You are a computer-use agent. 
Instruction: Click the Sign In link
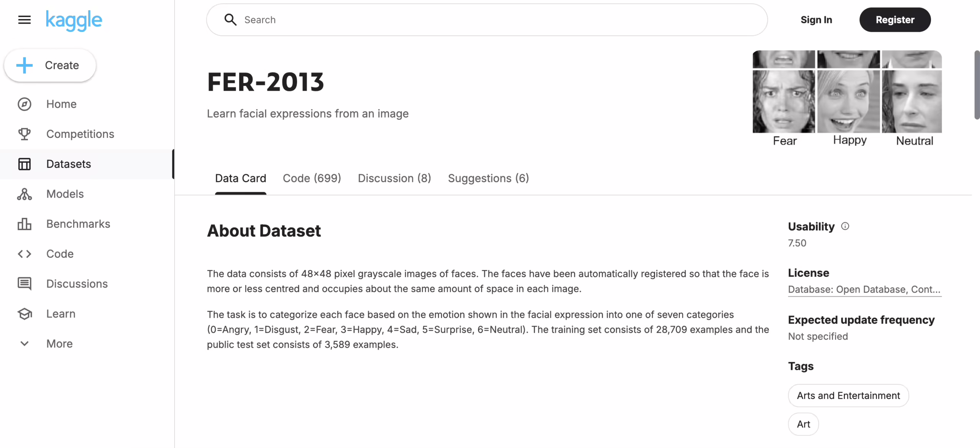pyautogui.click(x=816, y=20)
